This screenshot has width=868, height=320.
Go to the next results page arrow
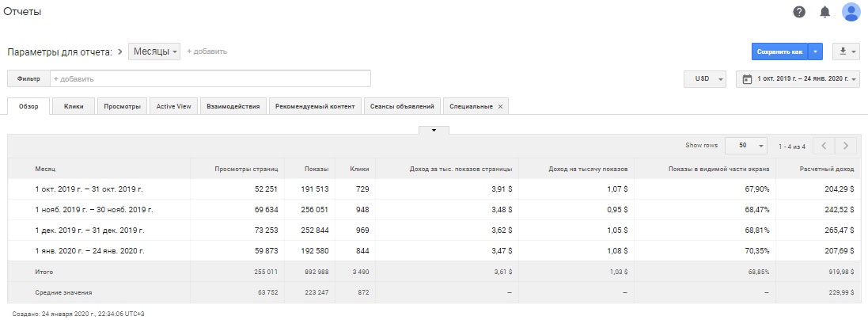point(847,146)
